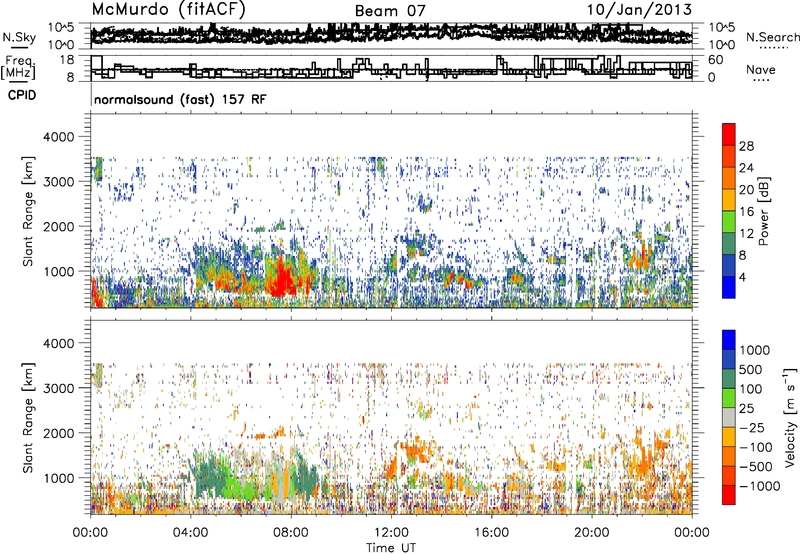
Task: Click the Power [dB] colorbar label
Action: click(x=763, y=211)
